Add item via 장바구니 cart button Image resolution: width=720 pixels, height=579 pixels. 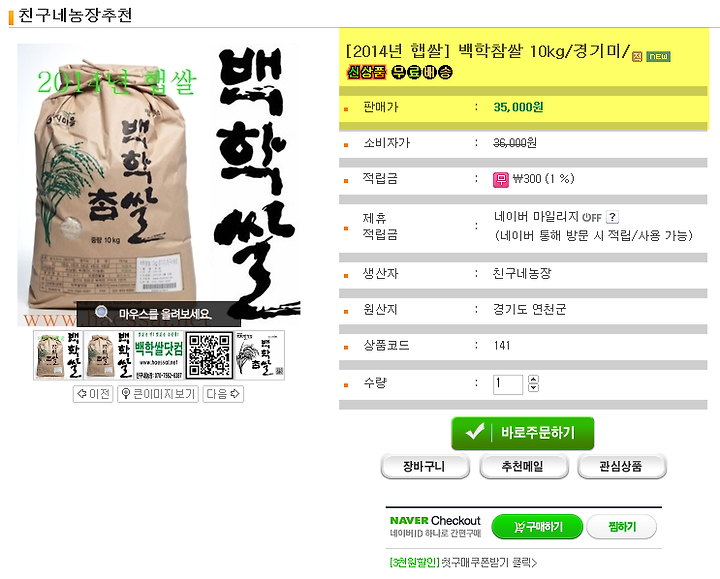point(425,467)
